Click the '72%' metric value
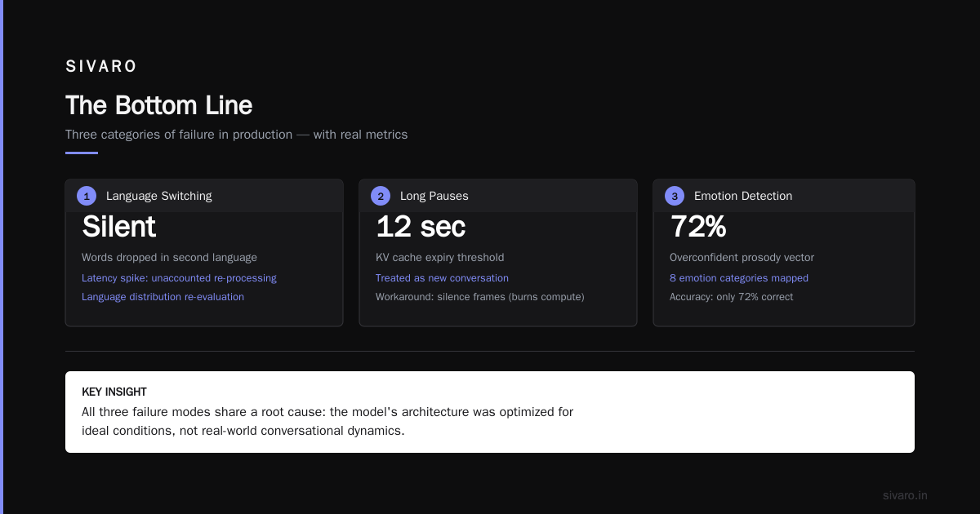 point(697,227)
